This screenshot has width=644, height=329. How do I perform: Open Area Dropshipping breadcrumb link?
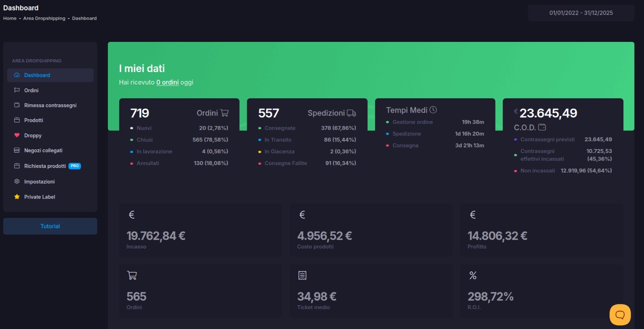point(44,18)
